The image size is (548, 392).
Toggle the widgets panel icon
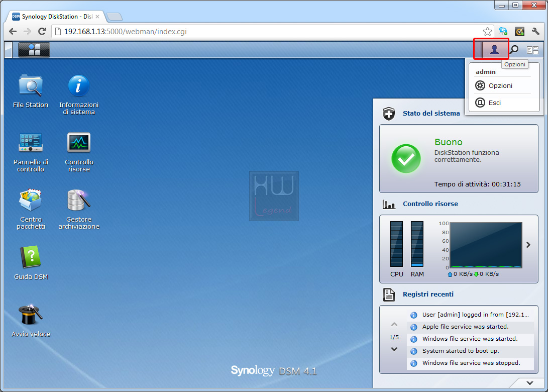tap(532, 50)
